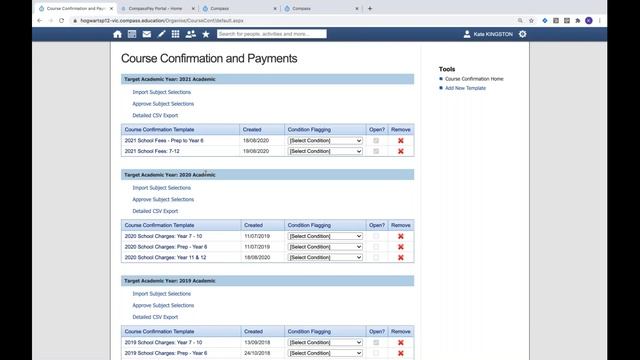Open Detailed CSV Export for 2019 Academic
This screenshot has height=360, width=640.
(155, 317)
